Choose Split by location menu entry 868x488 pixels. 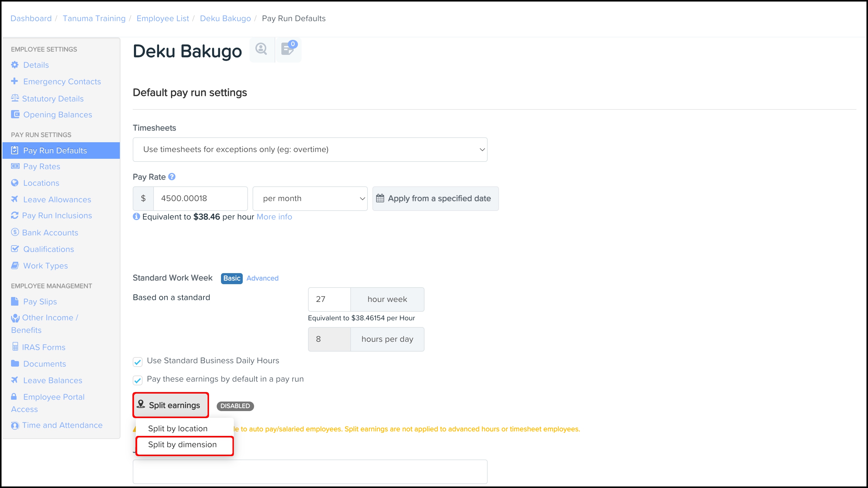pyautogui.click(x=177, y=428)
